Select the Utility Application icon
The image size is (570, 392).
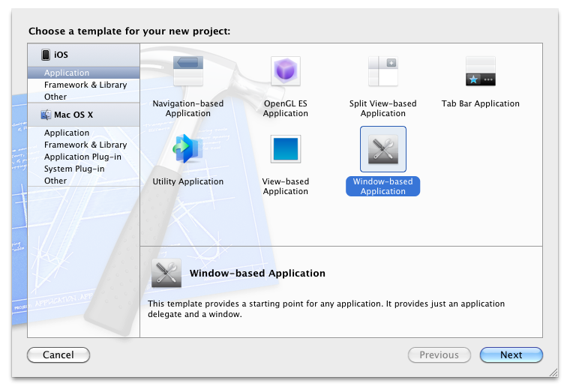click(188, 148)
